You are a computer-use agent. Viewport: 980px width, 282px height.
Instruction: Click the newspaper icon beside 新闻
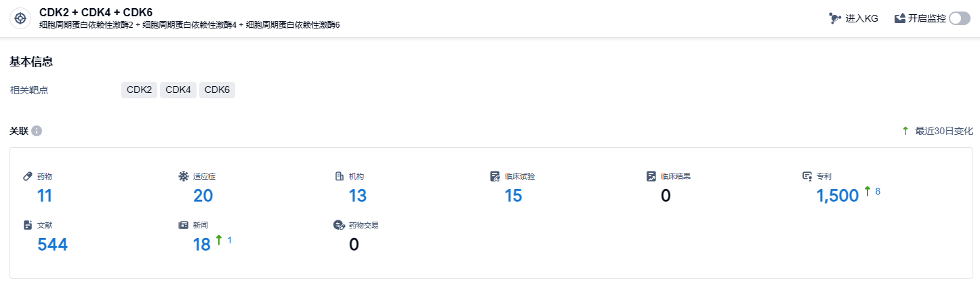pos(183,225)
